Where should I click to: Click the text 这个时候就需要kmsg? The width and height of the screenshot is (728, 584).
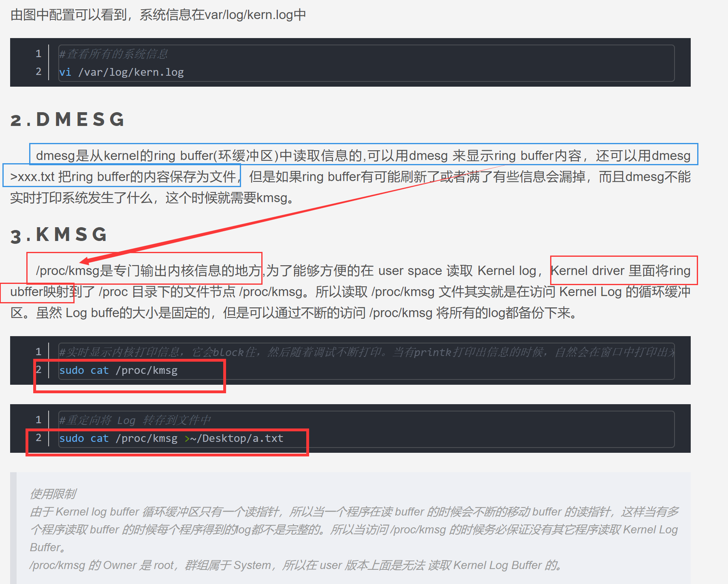tap(229, 198)
